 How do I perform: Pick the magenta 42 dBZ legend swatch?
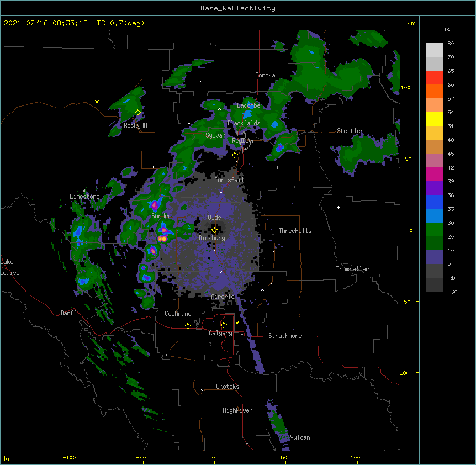[434, 174]
